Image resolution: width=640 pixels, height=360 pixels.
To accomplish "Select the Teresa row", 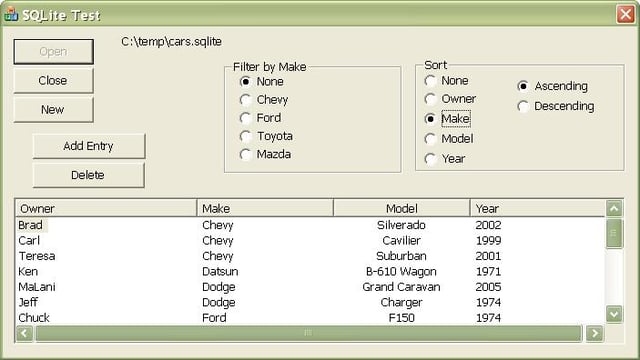I will (x=310, y=256).
